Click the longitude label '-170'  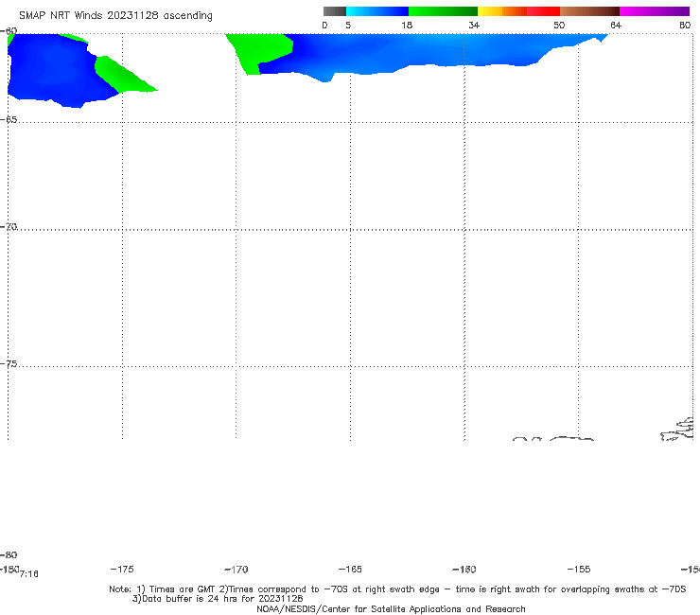click(236, 570)
